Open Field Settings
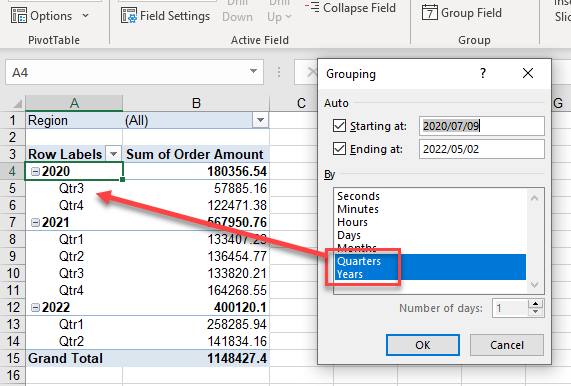 pos(165,16)
